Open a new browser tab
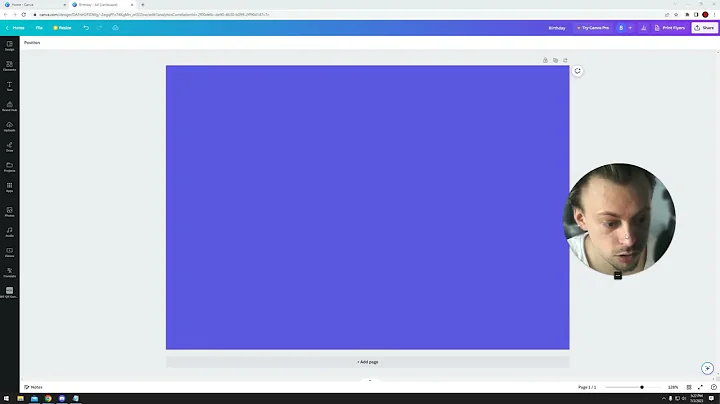Viewport: 720px width, 404px height. tap(142, 5)
